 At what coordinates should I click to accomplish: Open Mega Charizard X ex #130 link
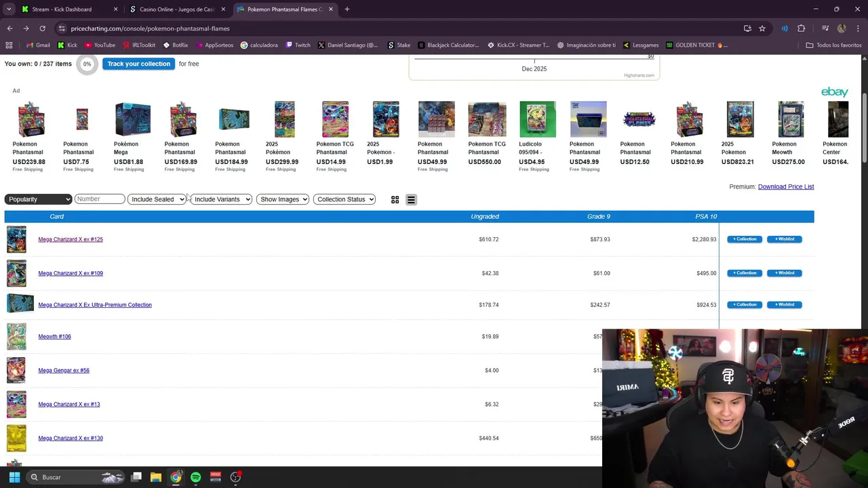(x=71, y=438)
